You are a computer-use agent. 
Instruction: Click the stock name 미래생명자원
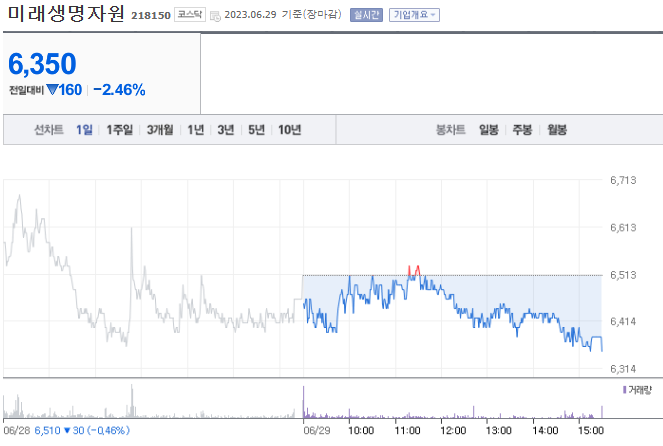66,14
